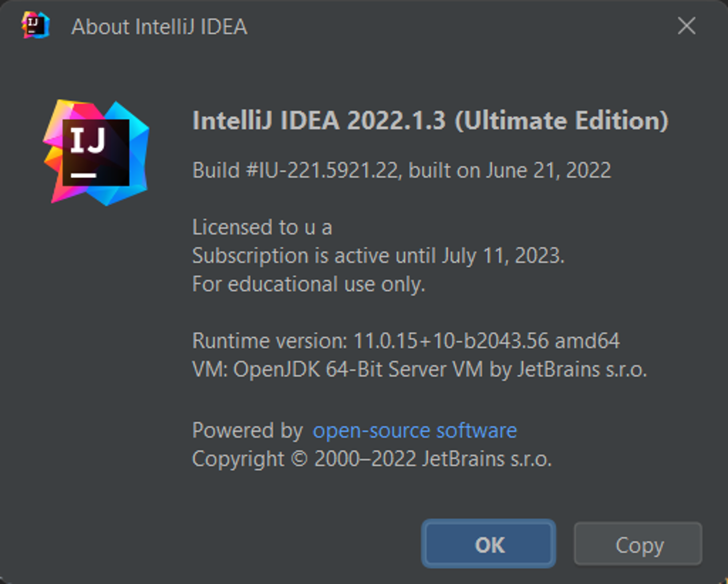This screenshot has height=584, width=728.
Task: Copy the about information with Copy button
Action: (638, 544)
